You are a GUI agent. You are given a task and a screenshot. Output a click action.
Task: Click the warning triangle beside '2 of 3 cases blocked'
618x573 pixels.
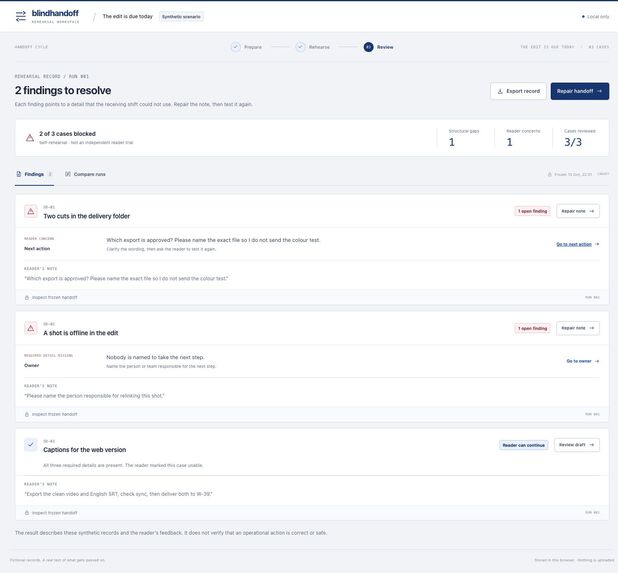(30, 138)
